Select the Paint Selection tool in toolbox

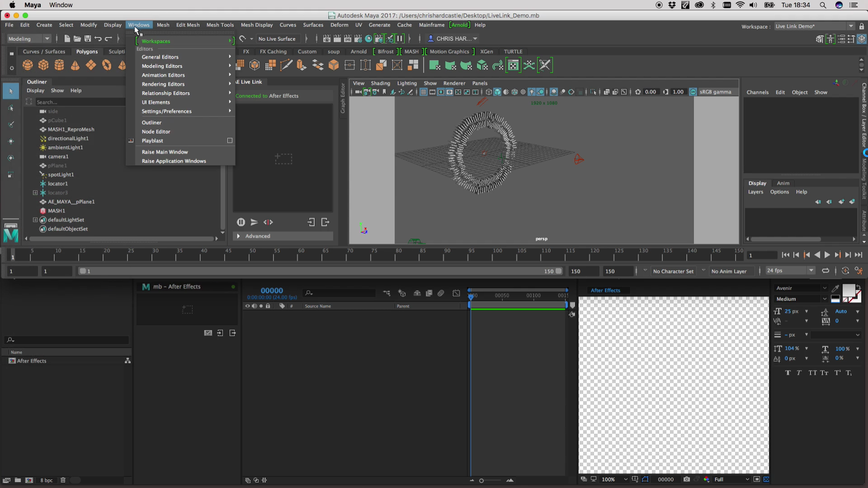pyautogui.click(x=11, y=125)
